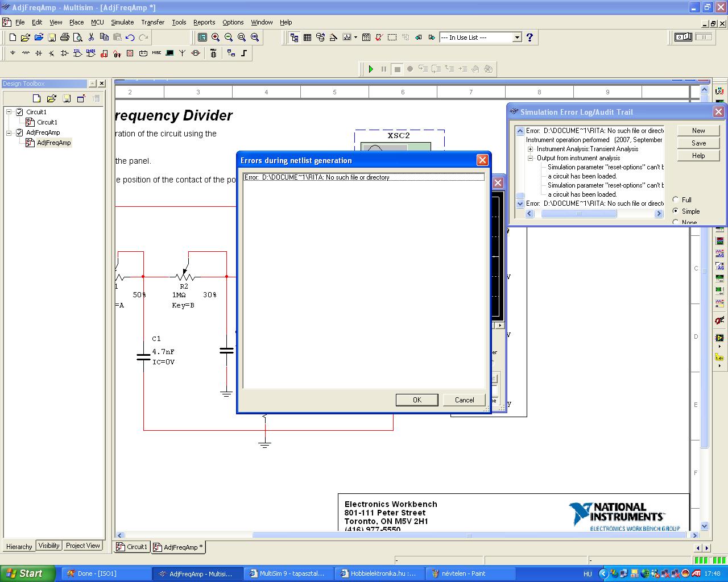Open the Place menu
This screenshot has height=582, width=728.
tap(76, 22)
